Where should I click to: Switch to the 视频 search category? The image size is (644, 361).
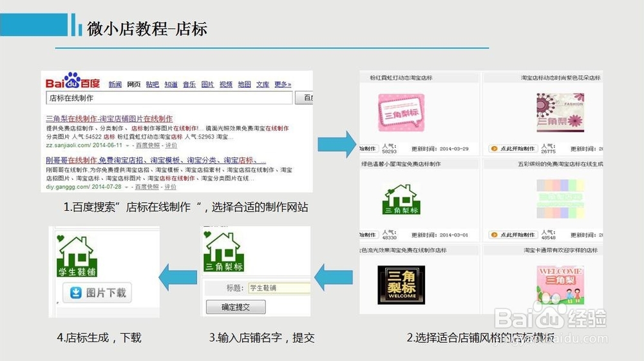[x=226, y=84]
